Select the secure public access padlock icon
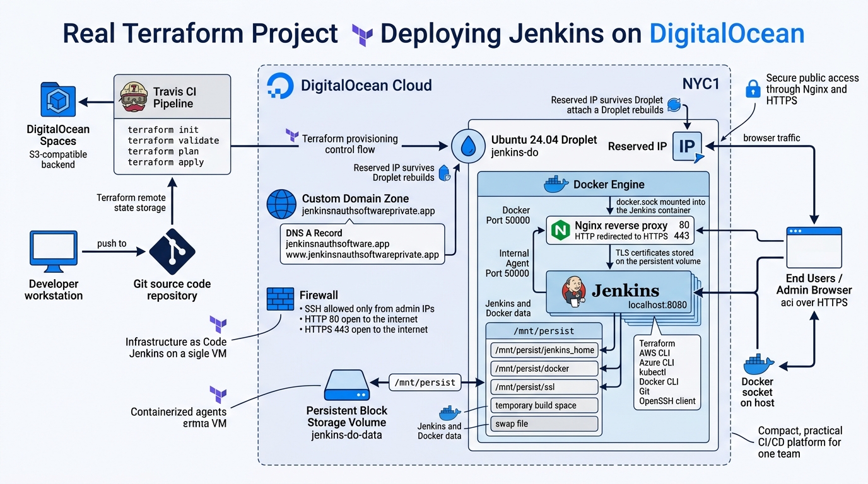Viewport: 868px width, 484px height. click(753, 89)
